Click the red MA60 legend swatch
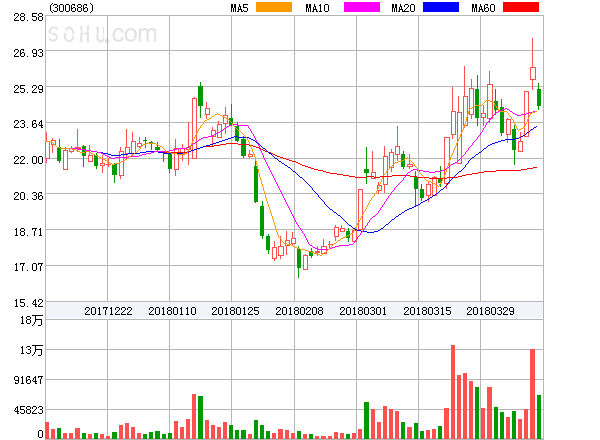This screenshot has height=440, width=600. click(521, 7)
